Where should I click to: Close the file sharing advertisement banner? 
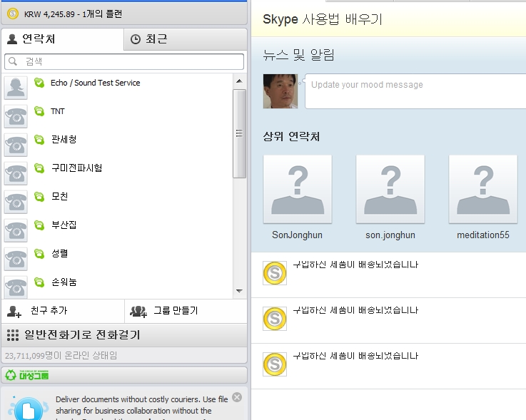tap(237, 397)
